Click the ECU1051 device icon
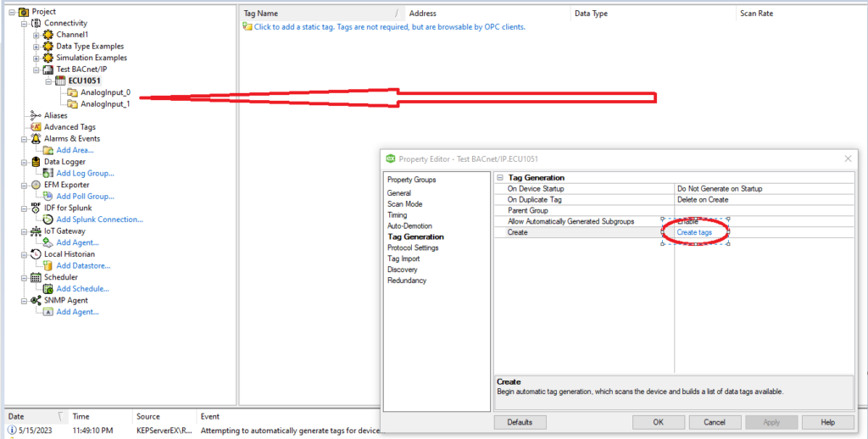 (60, 81)
